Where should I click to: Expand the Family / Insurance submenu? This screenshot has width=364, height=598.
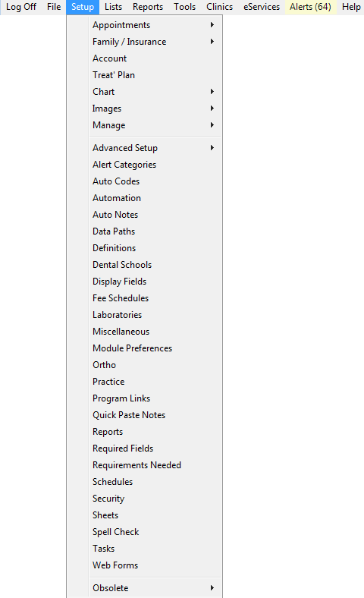point(144,42)
